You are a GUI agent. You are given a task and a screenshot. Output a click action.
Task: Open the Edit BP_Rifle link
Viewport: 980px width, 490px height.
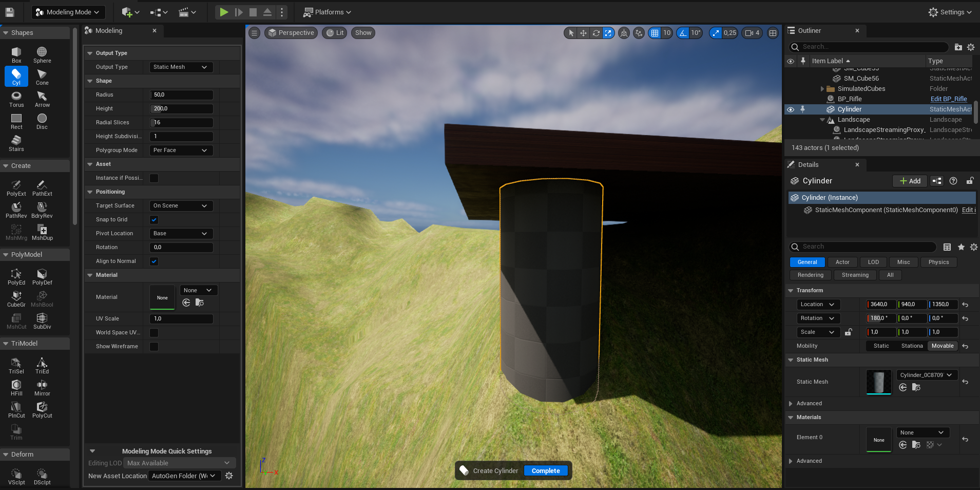(x=949, y=99)
